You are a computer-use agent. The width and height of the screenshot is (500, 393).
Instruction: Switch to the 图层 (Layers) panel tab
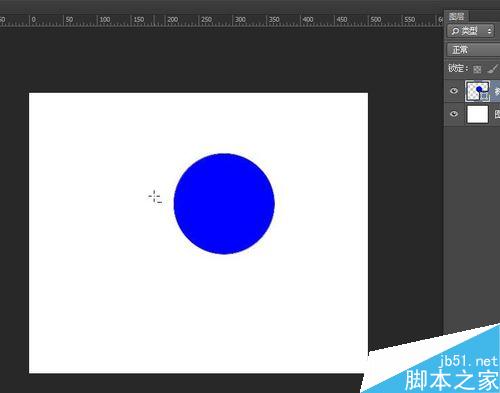click(x=456, y=16)
